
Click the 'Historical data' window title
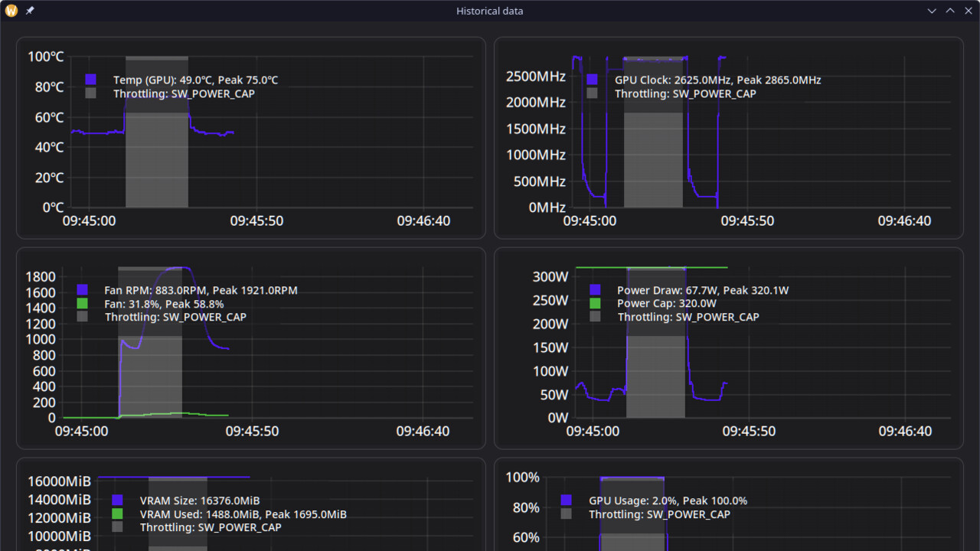click(490, 11)
